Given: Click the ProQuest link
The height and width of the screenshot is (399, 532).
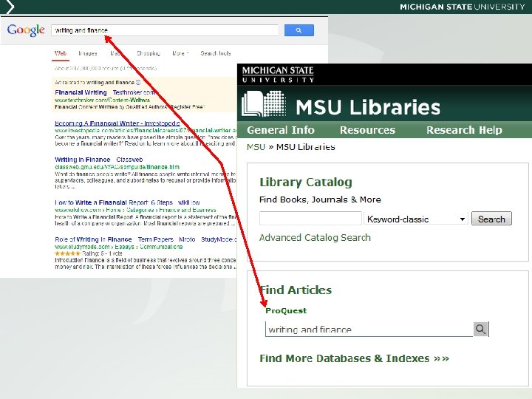Looking at the screenshot, I should click(286, 310).
